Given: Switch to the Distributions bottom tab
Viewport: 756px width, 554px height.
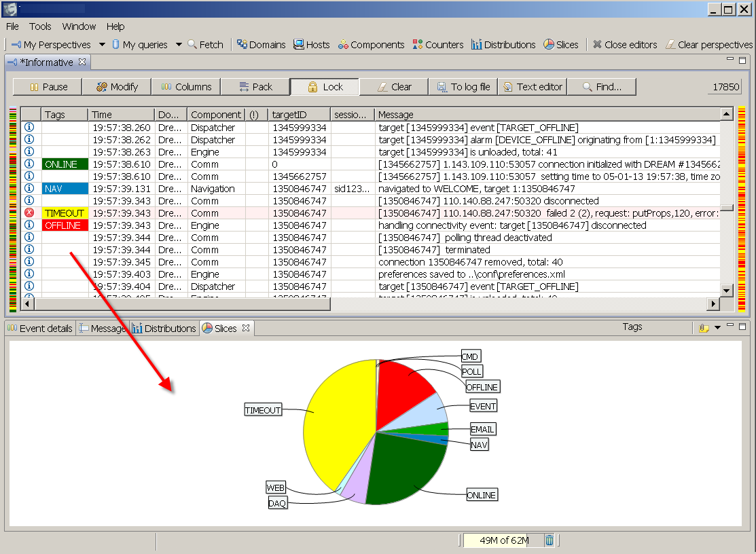Looking at the screenshot, I should tap(164, 329).
